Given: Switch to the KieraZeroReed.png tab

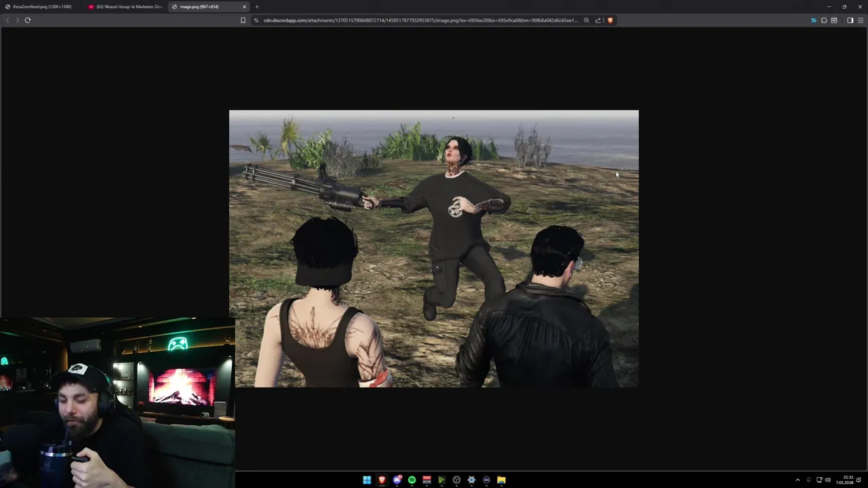Looking at the screenshot, I should point(41,7).
